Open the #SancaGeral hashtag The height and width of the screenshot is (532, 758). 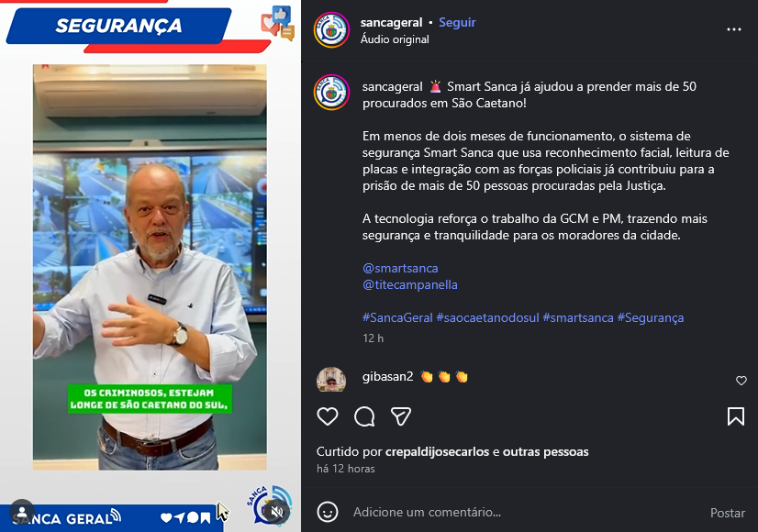pos(397,317)
